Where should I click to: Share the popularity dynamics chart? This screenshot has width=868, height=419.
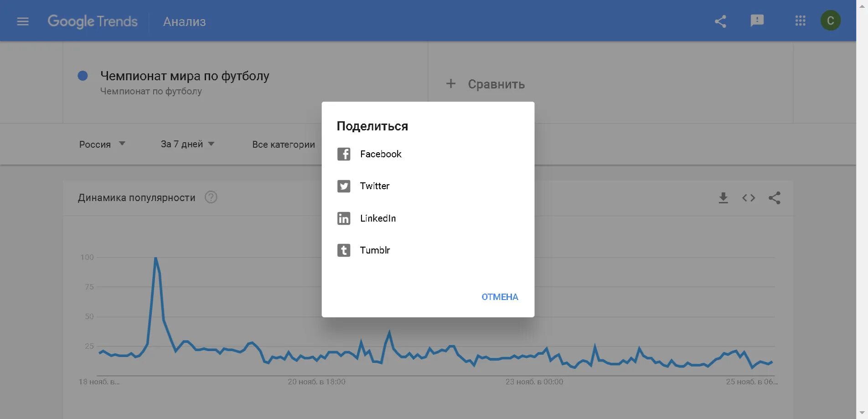click(x=774, y=198)
